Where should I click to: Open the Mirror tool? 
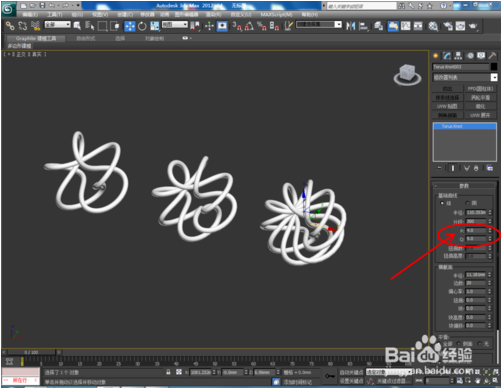point(350,26)
